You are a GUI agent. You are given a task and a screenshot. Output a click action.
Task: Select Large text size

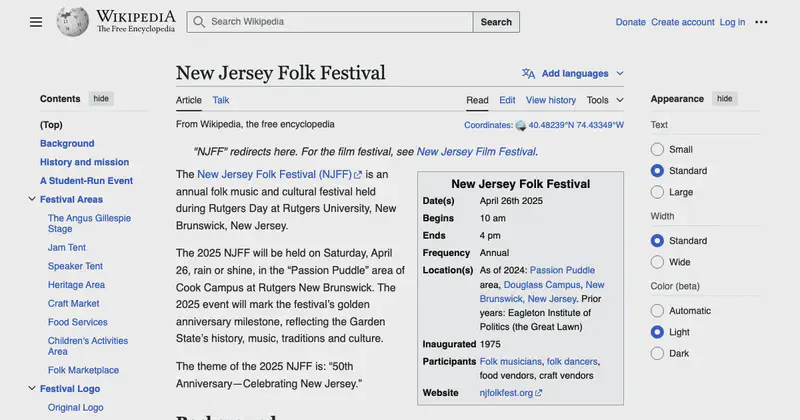pyautogui.click(x=657, y=192)
